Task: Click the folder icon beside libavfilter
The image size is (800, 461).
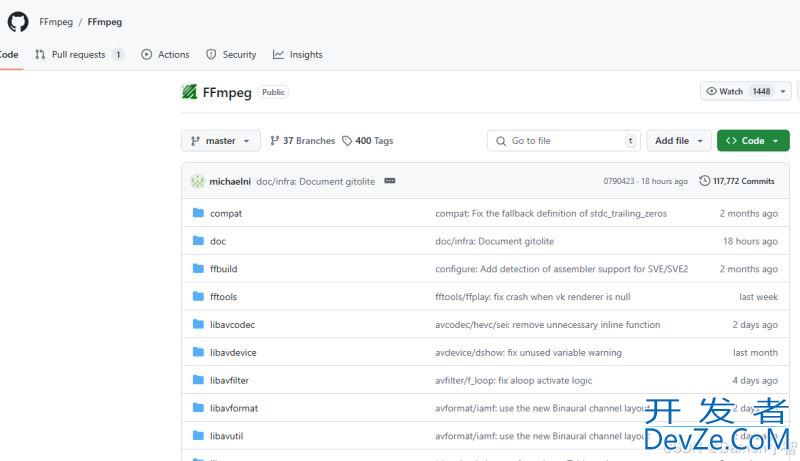Action: 198,379
